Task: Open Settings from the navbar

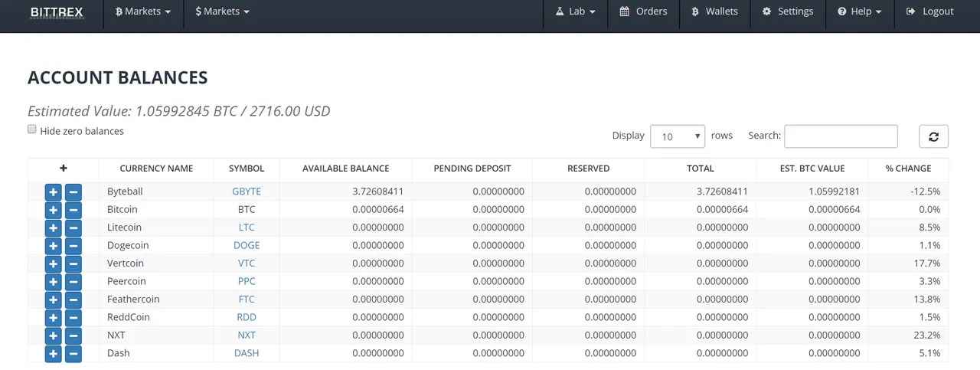Action: point(788,11)
